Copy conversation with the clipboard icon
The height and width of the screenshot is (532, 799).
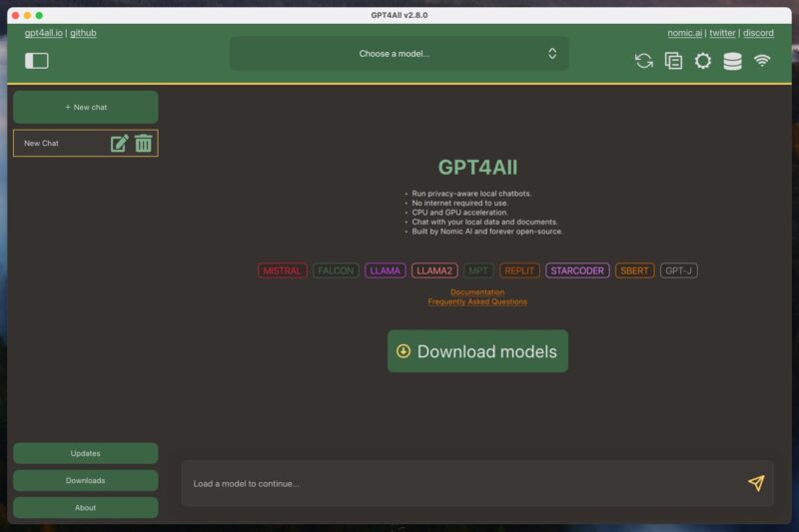pyautogui.click(x=673, y=61)
